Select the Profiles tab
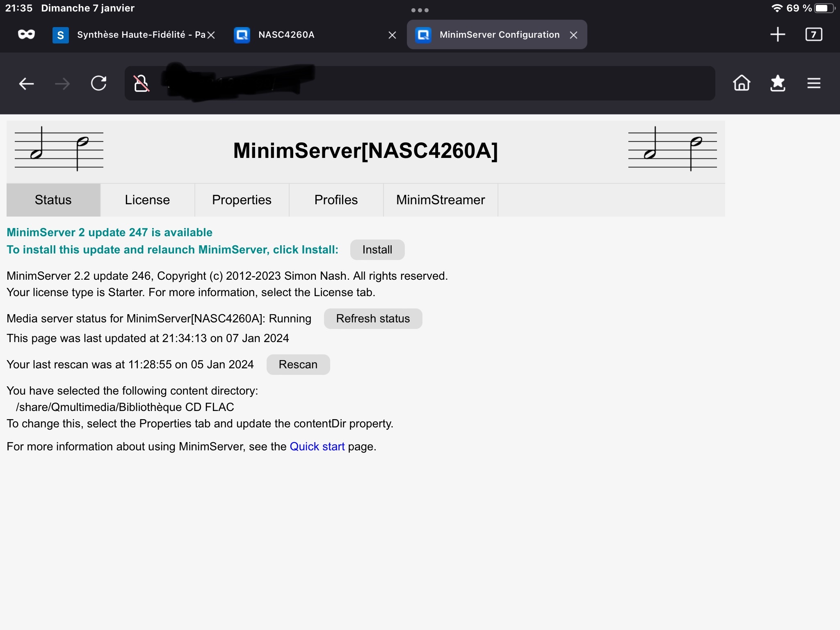This screenshot has height=630, width=840. (x=336, y=200)
